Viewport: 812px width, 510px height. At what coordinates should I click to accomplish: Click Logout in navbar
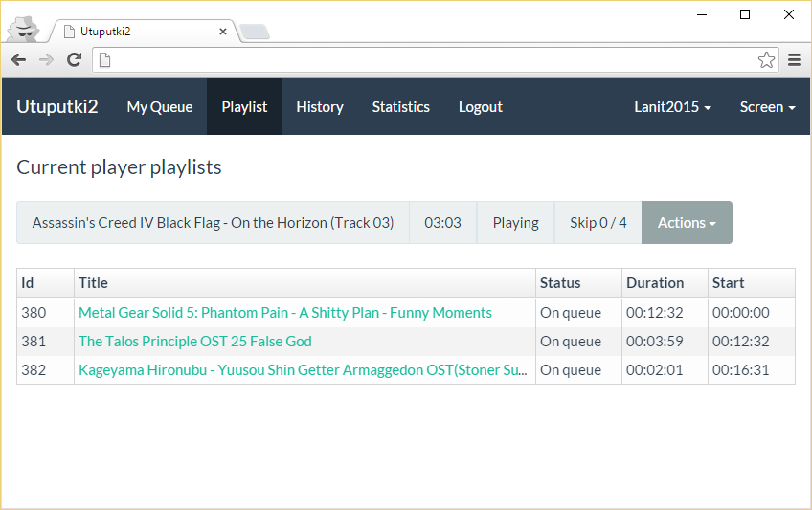tap(480, 106)
